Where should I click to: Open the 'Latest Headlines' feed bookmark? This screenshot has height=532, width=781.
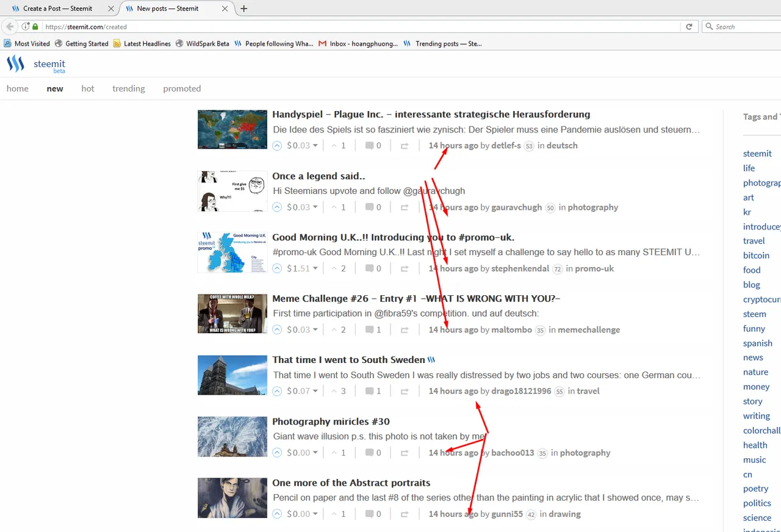(142, 43)
